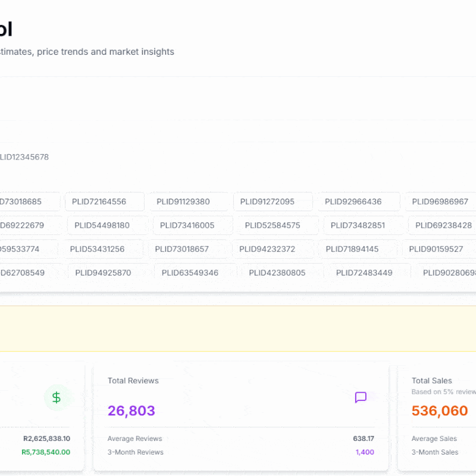Viewport: 476px width, 476px height.
Task: Click the purple chat bubble icon
Action: 361,397
